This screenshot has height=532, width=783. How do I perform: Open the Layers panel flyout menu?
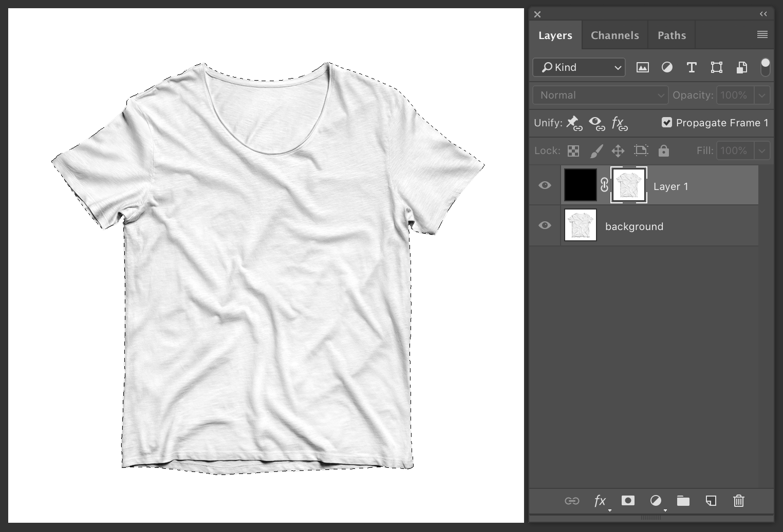click(x=762, y=34)
